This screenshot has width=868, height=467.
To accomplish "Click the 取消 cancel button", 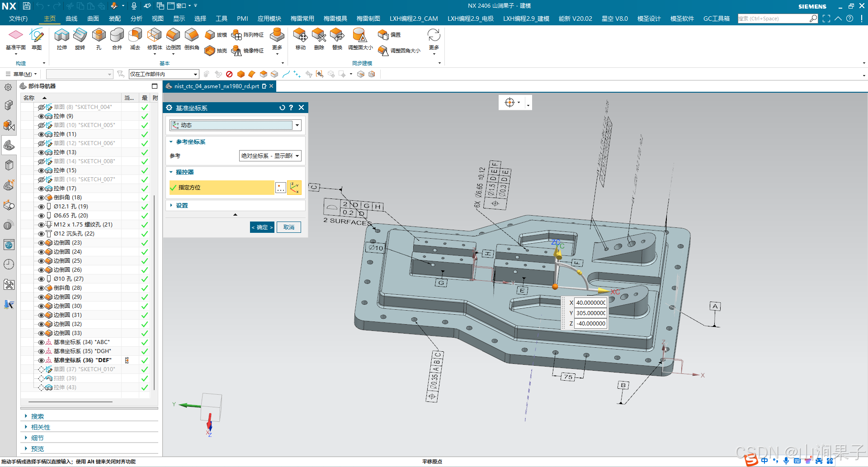I will click(x=289, y=227).
